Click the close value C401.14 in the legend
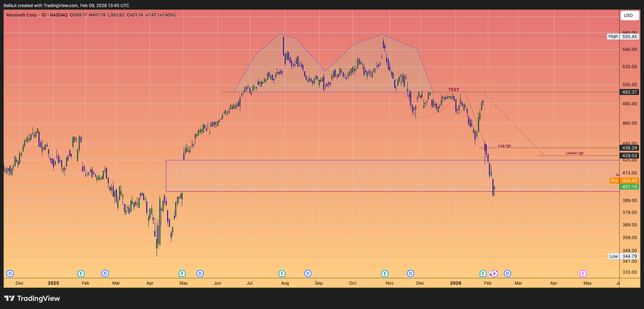The width and height of the screenshot is (644, 309). coord(135,15)
